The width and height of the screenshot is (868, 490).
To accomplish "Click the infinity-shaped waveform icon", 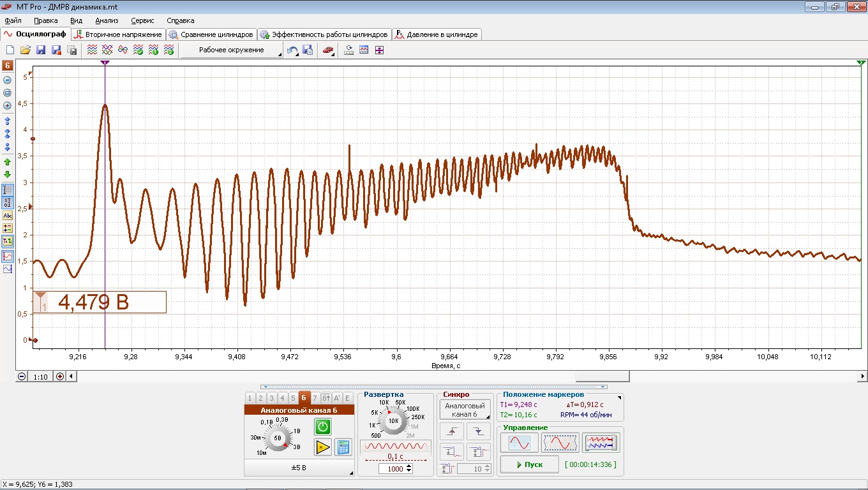I will tap(123, 50).
